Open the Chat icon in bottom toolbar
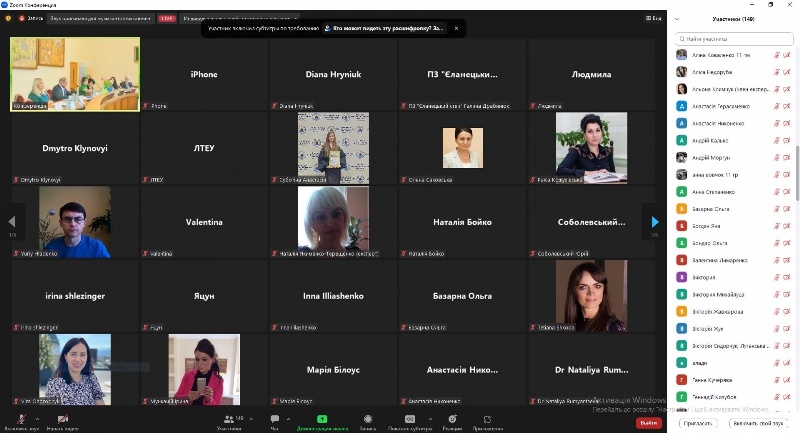 click(x=274, y=419)
